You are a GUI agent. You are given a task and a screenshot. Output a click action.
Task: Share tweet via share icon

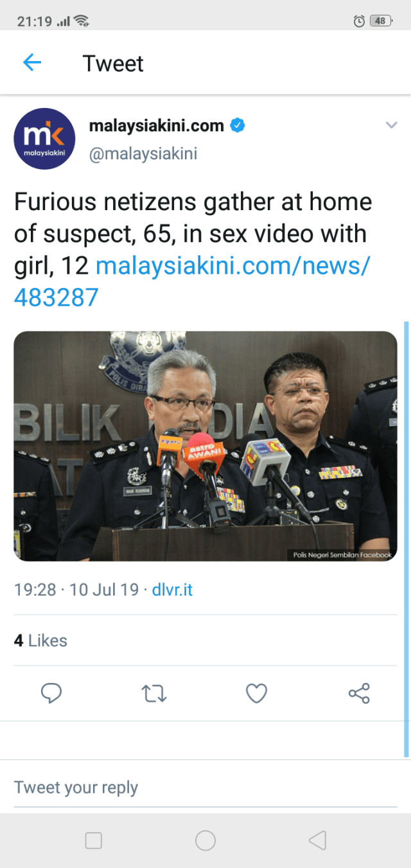359,693
